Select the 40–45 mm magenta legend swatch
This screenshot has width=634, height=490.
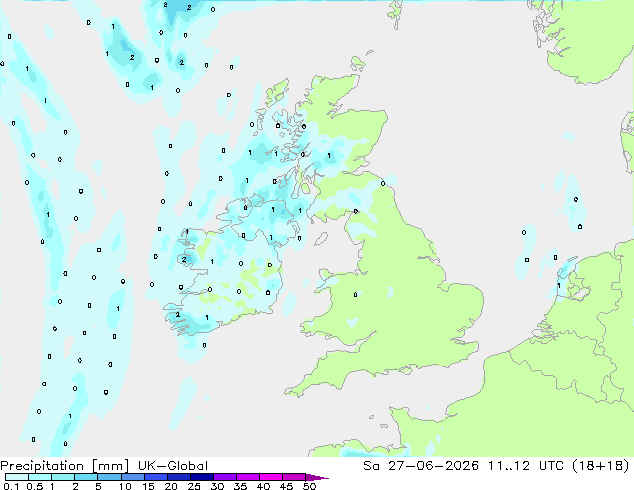pyautogui.click(x=271, y=477)
